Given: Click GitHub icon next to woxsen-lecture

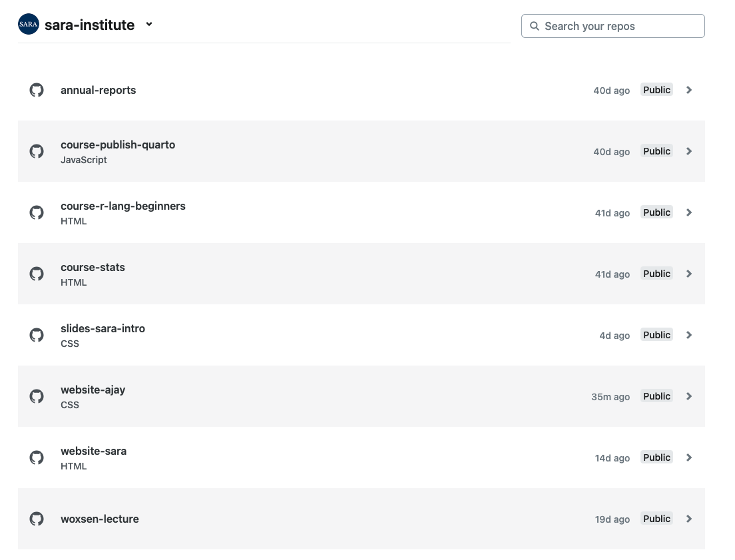Looking at the screenshot, I should (37, 519).
